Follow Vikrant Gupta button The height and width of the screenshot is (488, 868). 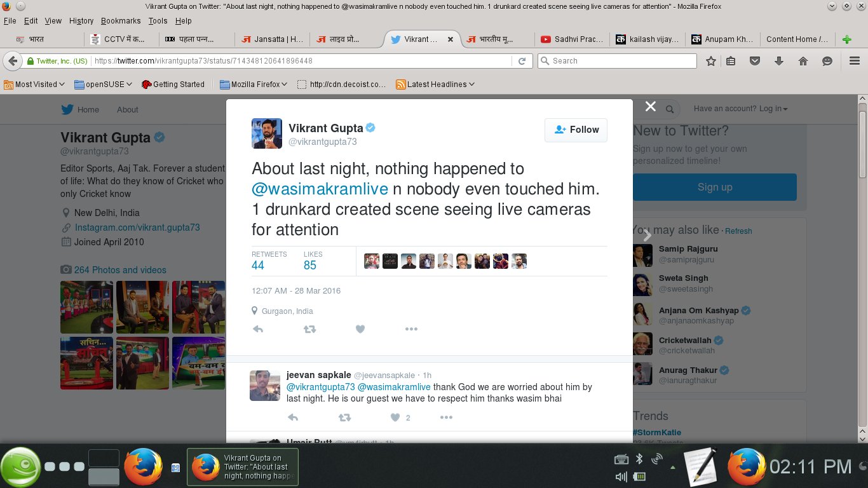click(576, 130)
